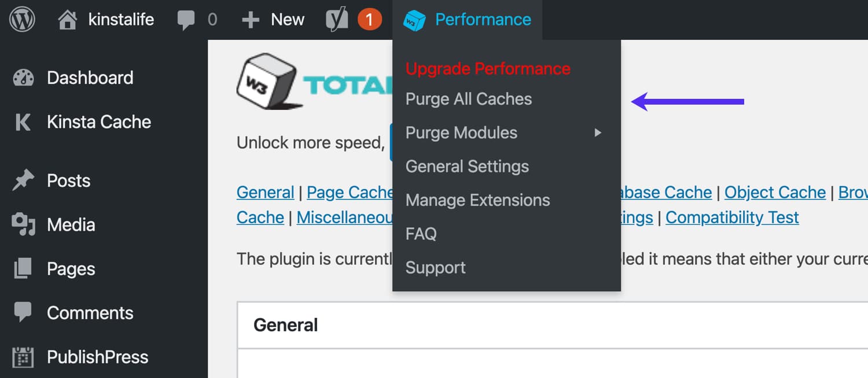Open the Performance dropdown menu
The width and height of the screenshot is (868, 378).
coord(483,19)
